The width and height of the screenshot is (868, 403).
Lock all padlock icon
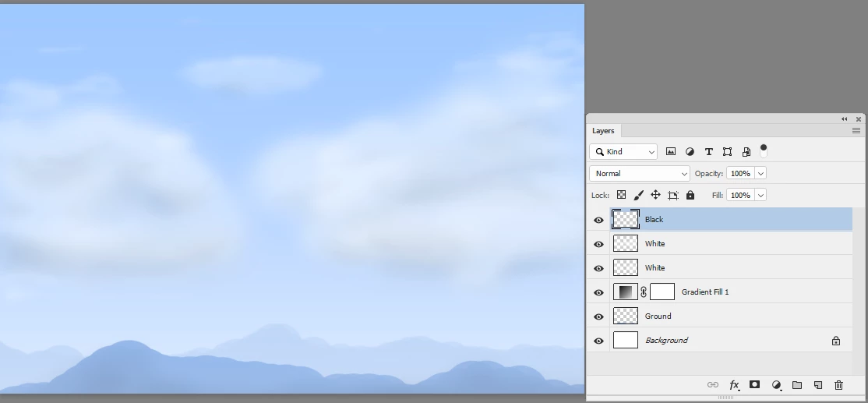(x=690, y=195)
